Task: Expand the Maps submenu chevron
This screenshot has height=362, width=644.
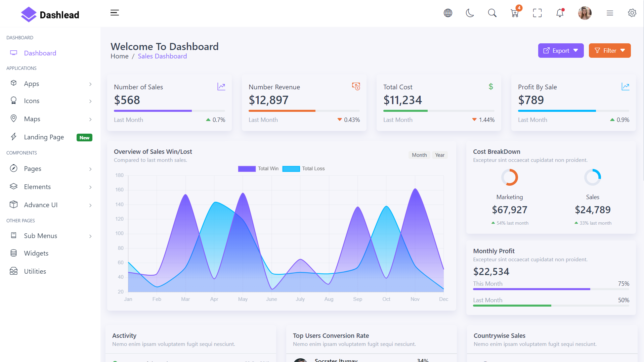Action: click(x=90, y=119)
